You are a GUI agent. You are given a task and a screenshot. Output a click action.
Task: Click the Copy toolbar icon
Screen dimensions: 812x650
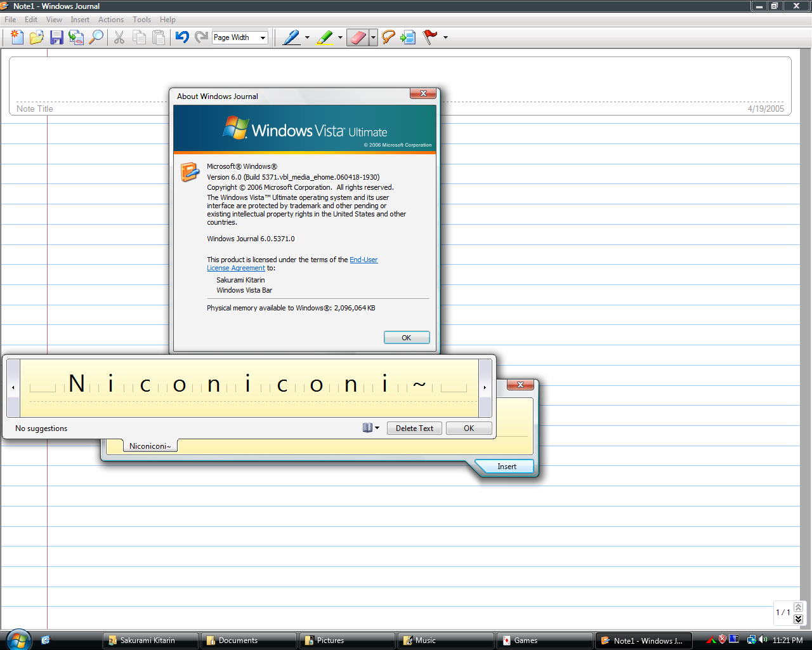click(x=139, y=37)
